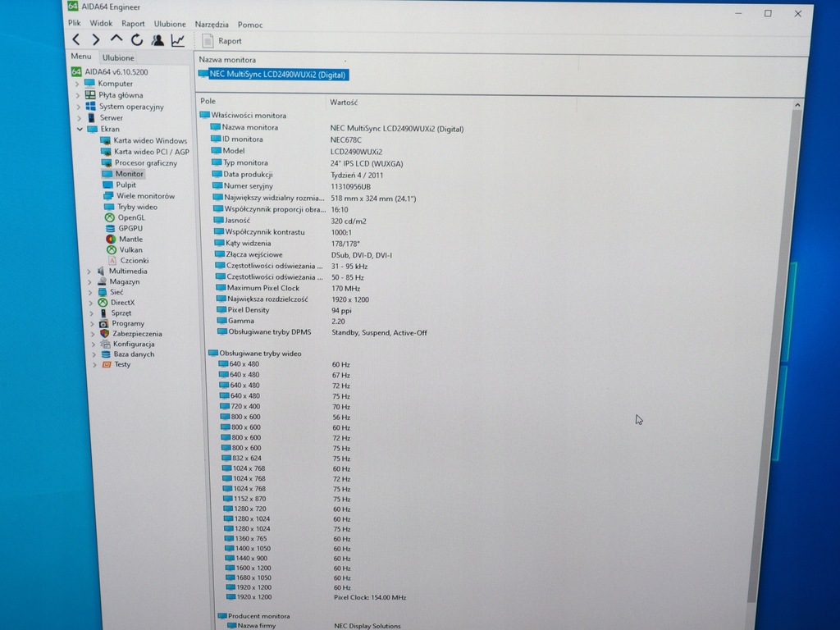Select the Jasność row

[x=290, y=221]
